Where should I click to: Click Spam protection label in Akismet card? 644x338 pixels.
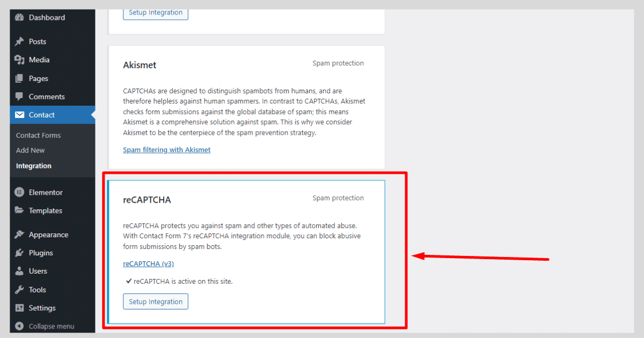[x=338, y=63]
